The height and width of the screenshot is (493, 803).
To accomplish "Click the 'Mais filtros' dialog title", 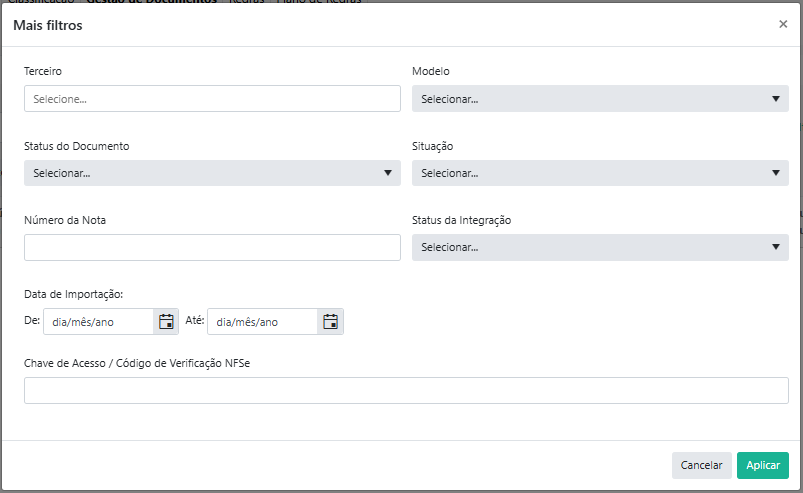I will click(47, 25).
